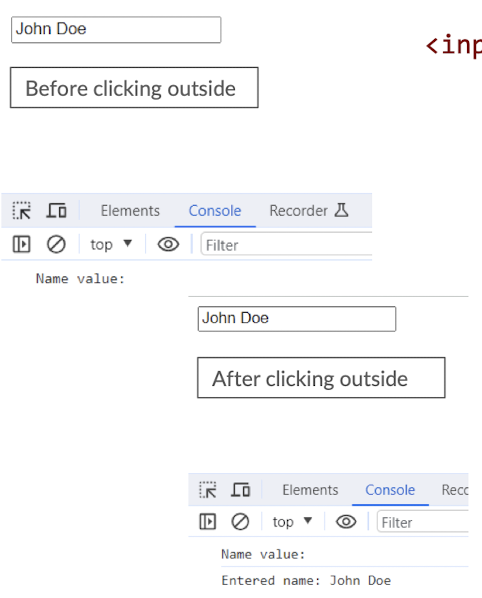Image resolution: width=482 pixels, height=598 pixels.
Task: Click inspect element icon in upper DevTools
Action: click(22, 211)
